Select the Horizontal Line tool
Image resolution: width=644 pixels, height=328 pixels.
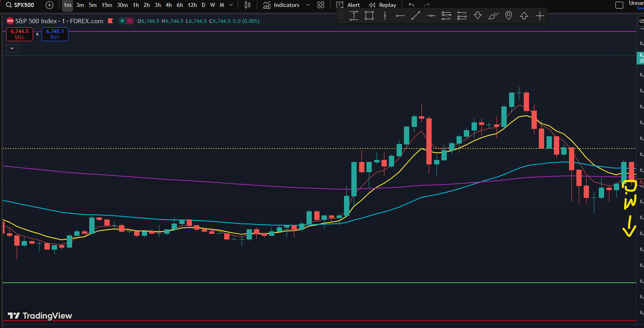click(x=431, y=16)
